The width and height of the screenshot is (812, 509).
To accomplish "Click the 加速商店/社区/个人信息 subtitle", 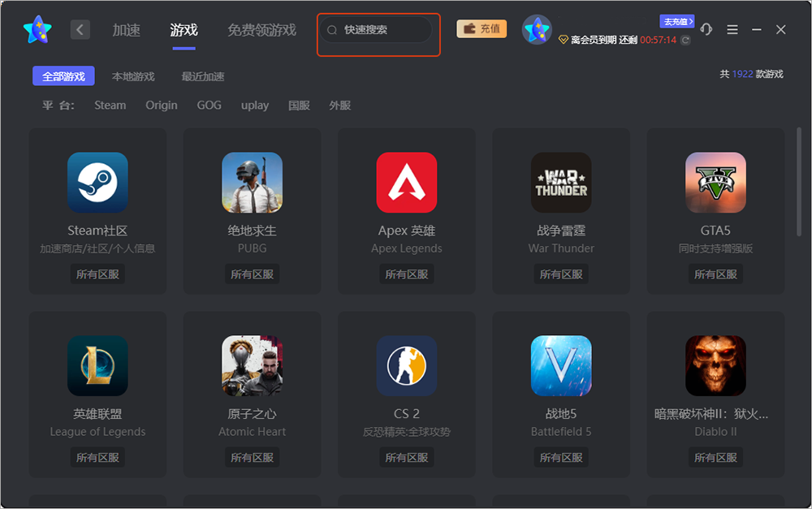I will point(97,248).
